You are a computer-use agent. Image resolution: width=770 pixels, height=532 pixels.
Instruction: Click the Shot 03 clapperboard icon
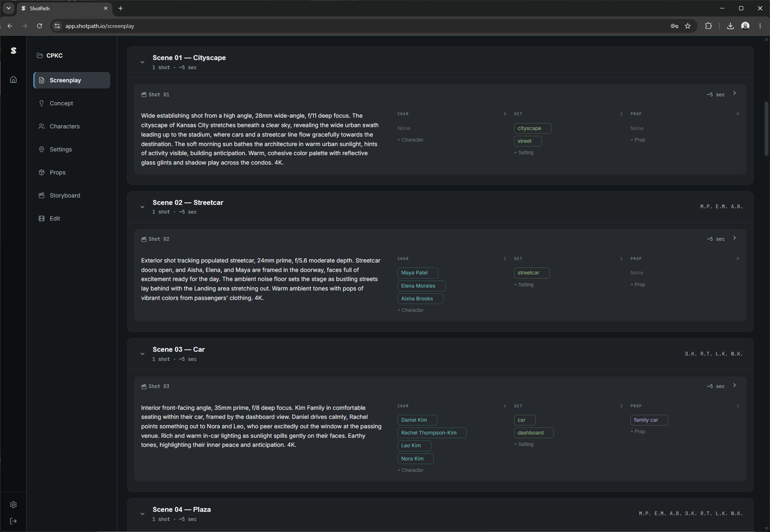coord(144,386)
